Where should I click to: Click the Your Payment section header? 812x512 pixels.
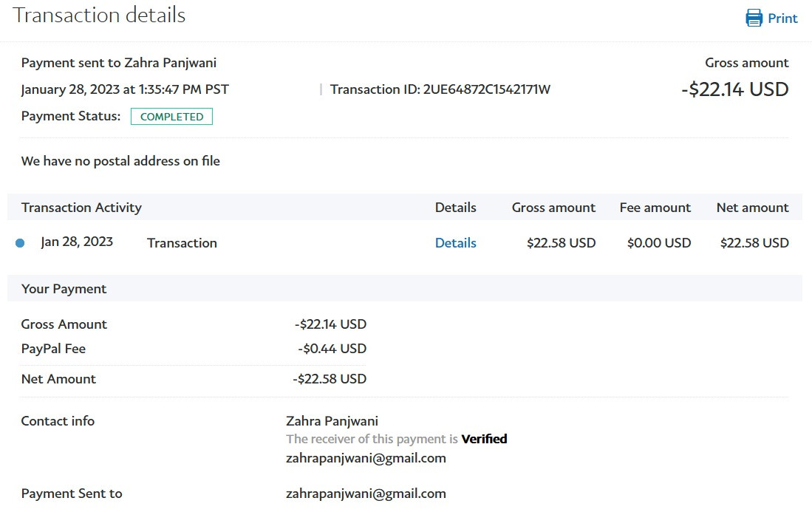tap(64, 289)
